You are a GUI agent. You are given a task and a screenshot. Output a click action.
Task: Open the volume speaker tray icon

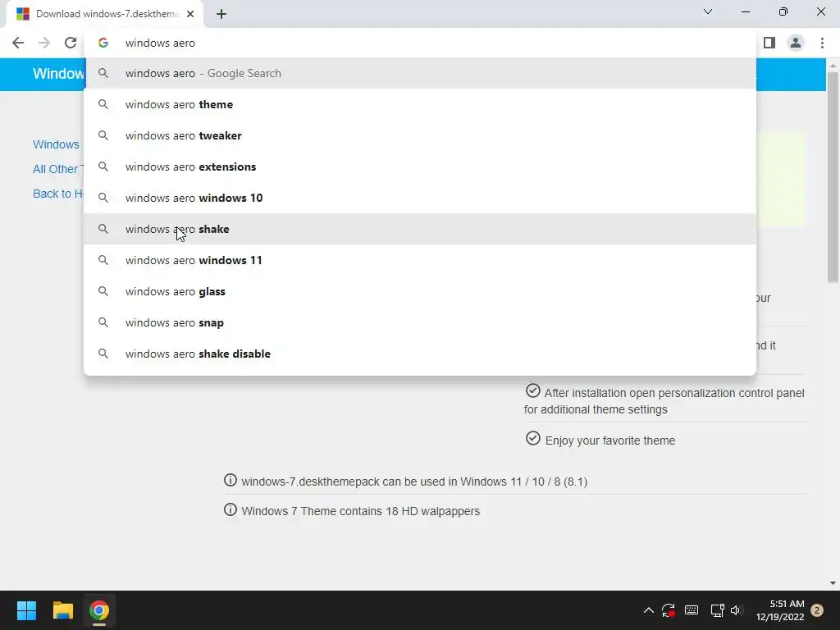(737, 610)
